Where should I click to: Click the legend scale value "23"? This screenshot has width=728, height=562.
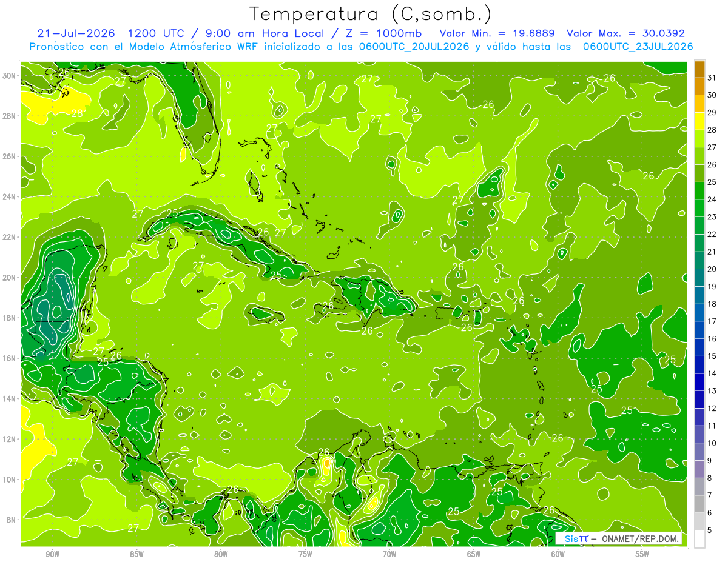712,217
